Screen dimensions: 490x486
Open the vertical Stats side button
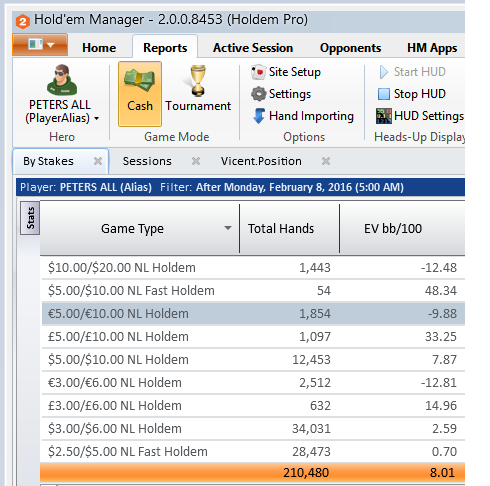point(30,218)
